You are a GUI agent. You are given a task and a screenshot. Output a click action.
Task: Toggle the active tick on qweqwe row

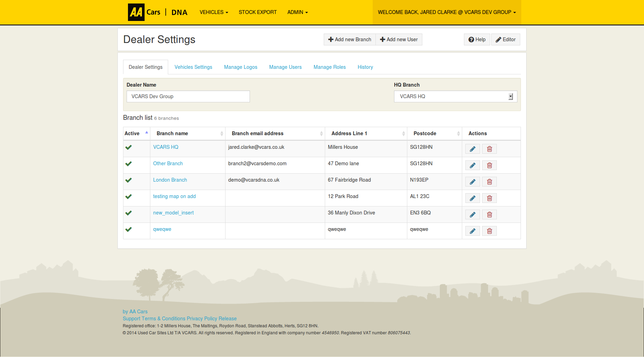click(128, 229)
